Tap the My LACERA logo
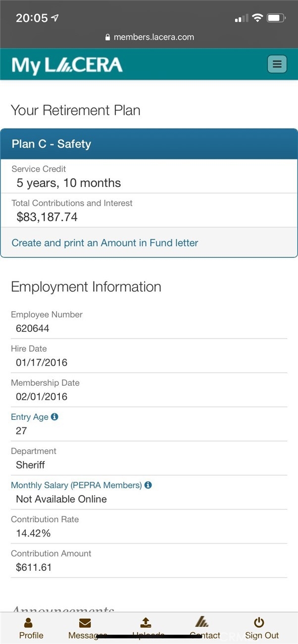298x644 pixels. (x=67, y=65)
